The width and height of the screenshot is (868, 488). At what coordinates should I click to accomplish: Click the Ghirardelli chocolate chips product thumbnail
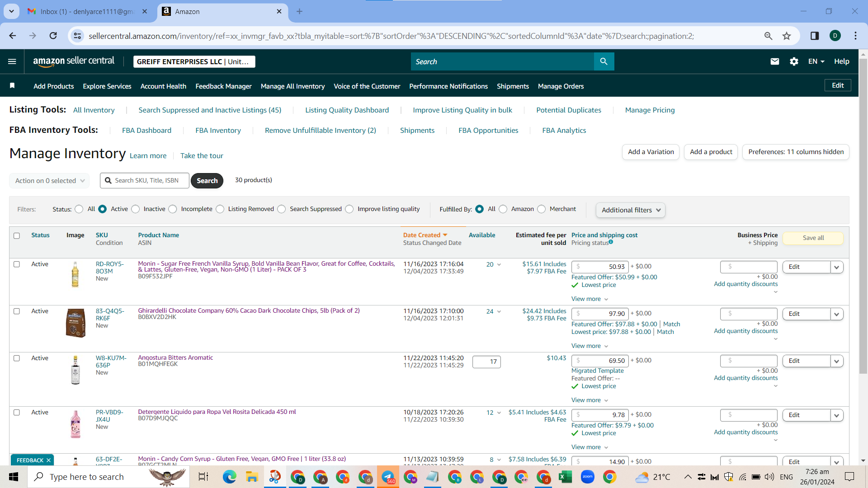click(x=75, y=323)
